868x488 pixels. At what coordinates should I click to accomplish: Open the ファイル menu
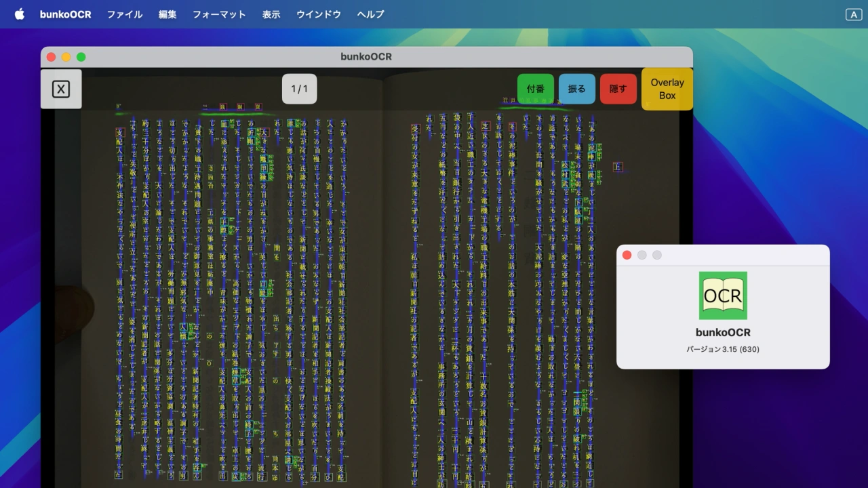pyautogui.click(x=125, y=14)
